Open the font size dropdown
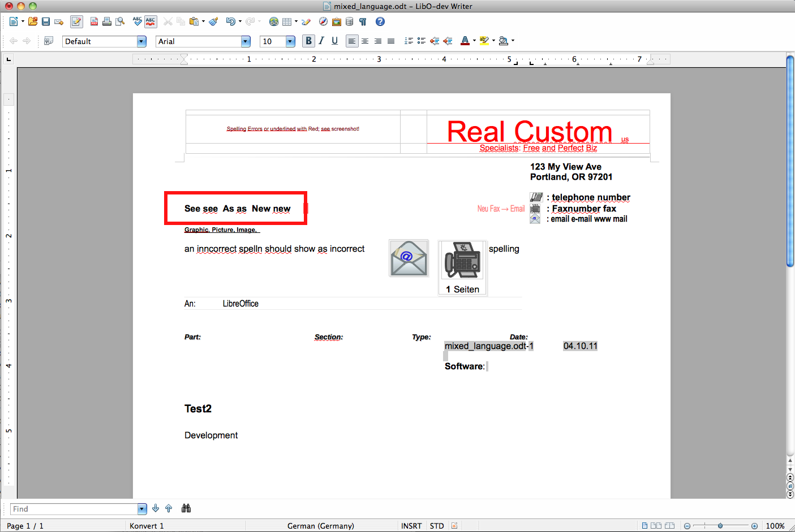Viewport: 795px width, 532px height. click(x=290, y=41)
